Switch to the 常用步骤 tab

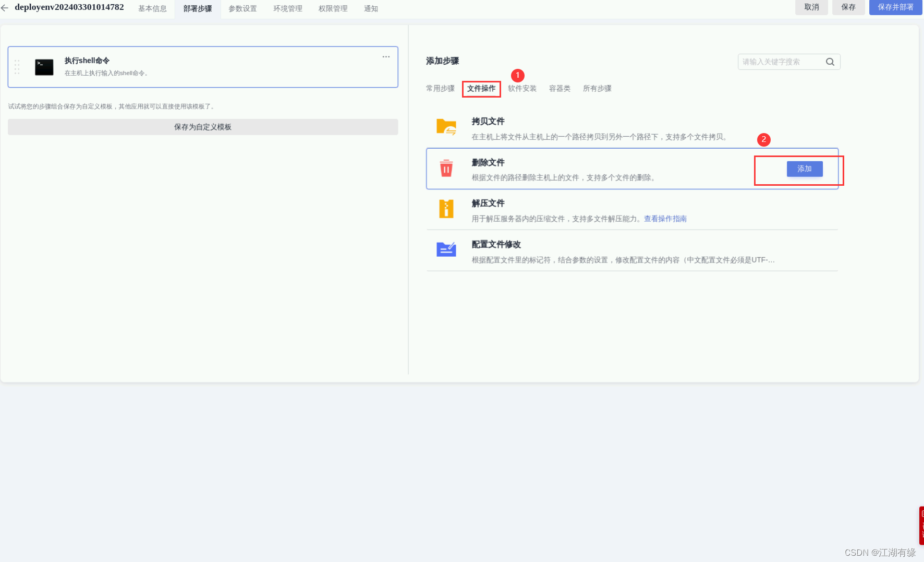click(440, 88)
